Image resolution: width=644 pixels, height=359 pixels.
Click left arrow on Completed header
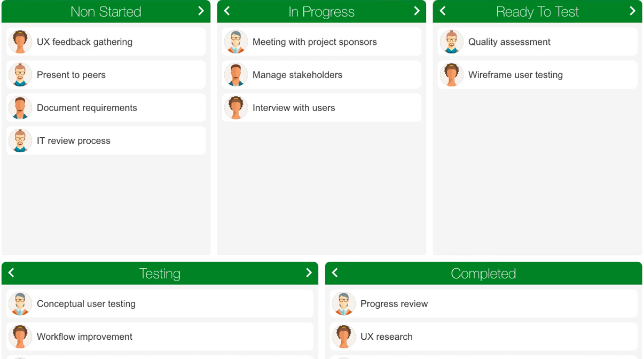coord(335,272)
